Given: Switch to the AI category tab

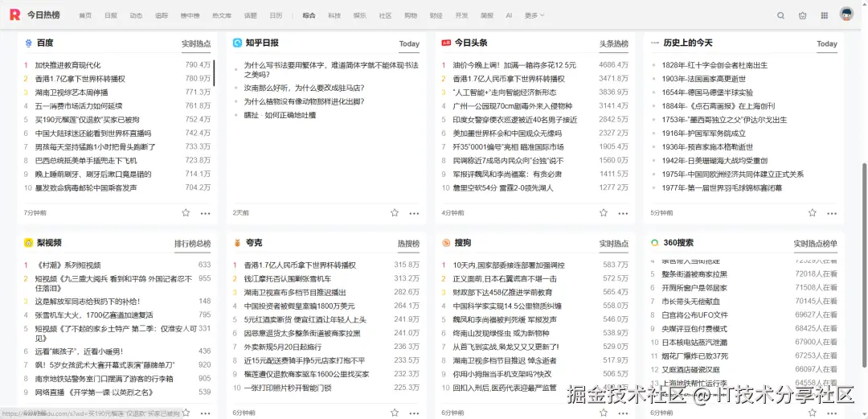Looking at the screenshot, I should click(x=509, y=15).
